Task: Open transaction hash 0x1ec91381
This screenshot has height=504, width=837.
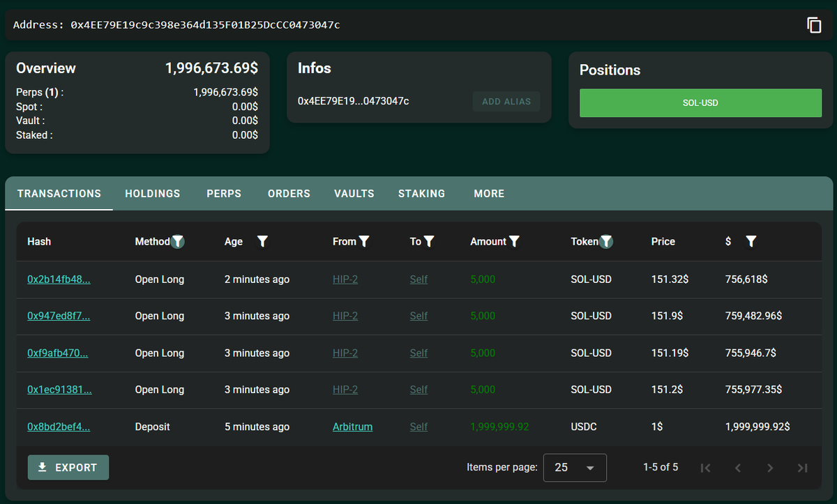Action: 59,390
